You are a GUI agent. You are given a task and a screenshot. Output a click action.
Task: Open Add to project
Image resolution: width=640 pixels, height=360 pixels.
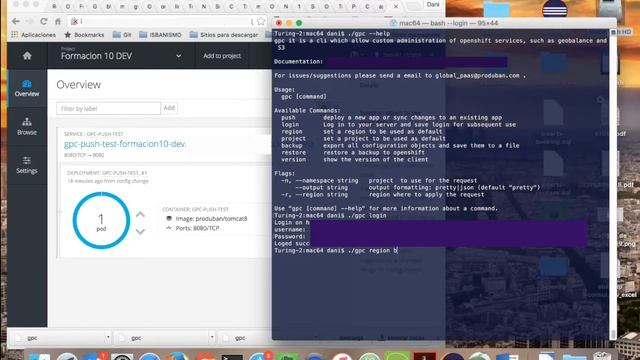pos(222,56)
